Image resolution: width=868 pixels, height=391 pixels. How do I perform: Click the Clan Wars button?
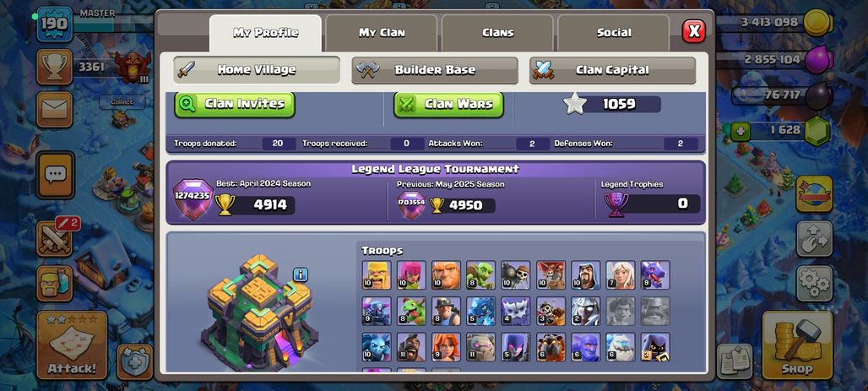tap(449, 104)
